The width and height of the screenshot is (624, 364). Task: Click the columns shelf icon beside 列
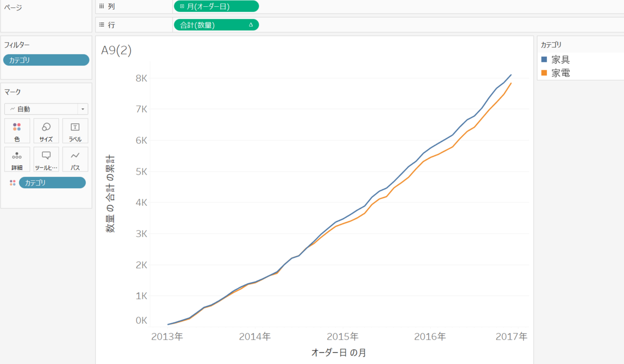point(102,6)
